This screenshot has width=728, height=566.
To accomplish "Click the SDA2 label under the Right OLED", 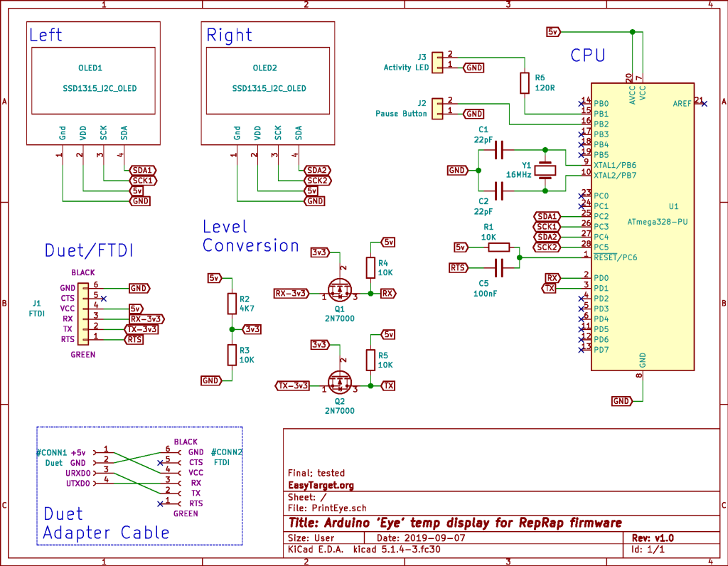I will (317, 171).
